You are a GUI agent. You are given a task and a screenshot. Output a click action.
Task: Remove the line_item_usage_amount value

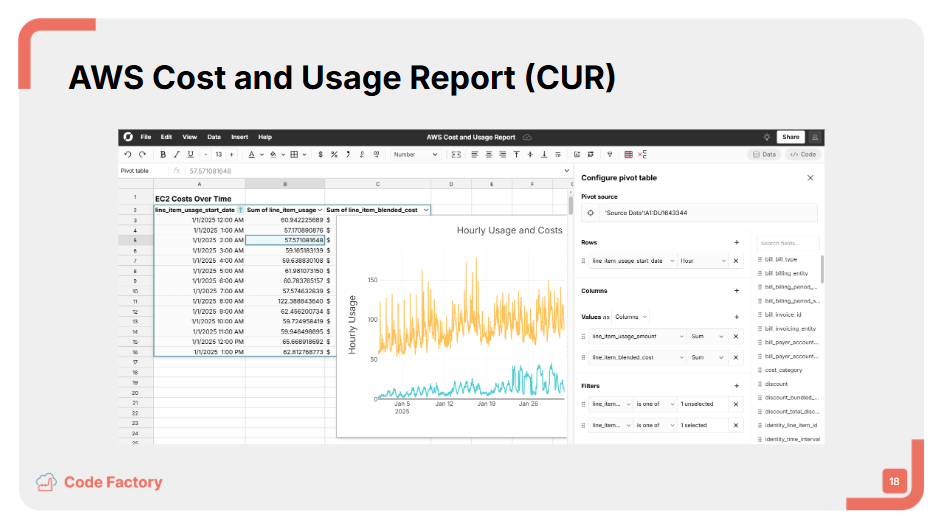pos(736,337)
